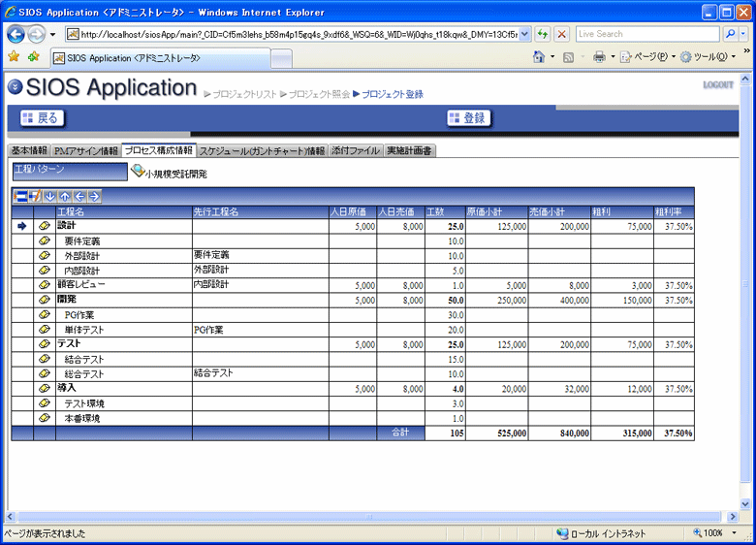
Task: Open the 添付ファイル tab
Action: click(x=356, y=150)
